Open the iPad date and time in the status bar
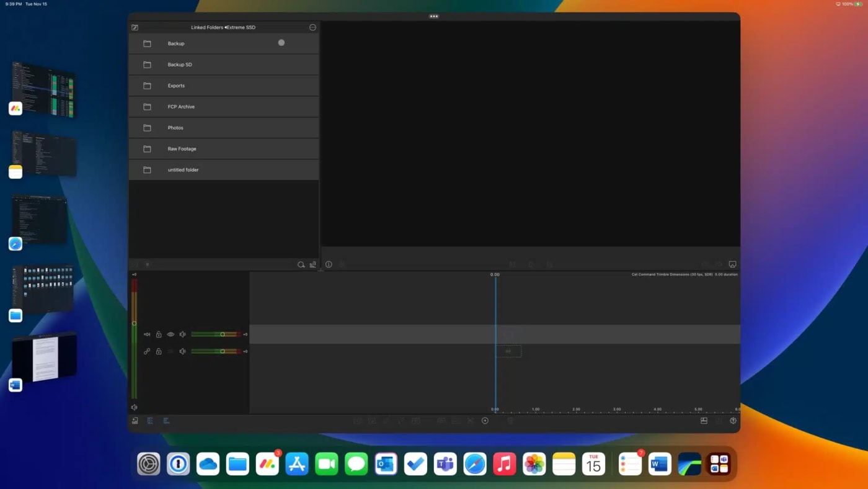The height and width of the screenshot is (489, 868). 25,4
